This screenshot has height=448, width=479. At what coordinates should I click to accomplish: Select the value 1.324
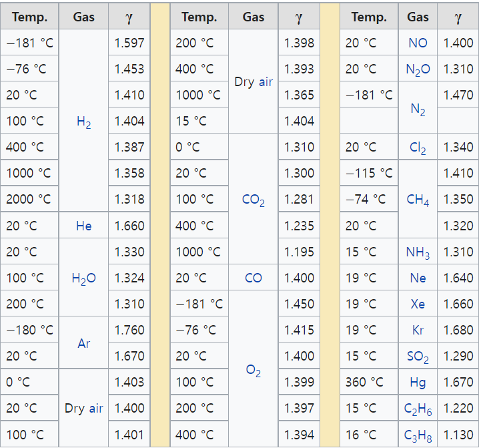click(129, 278)
